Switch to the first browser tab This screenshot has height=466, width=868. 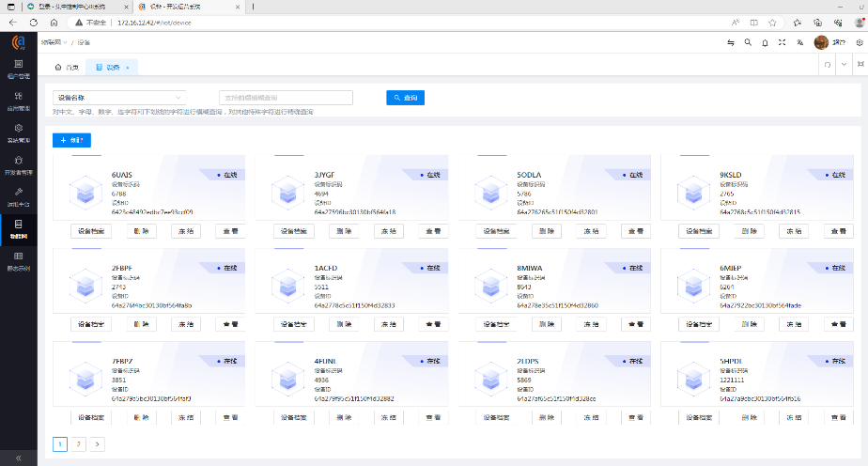pyautogui.click(x=76, y=7)
